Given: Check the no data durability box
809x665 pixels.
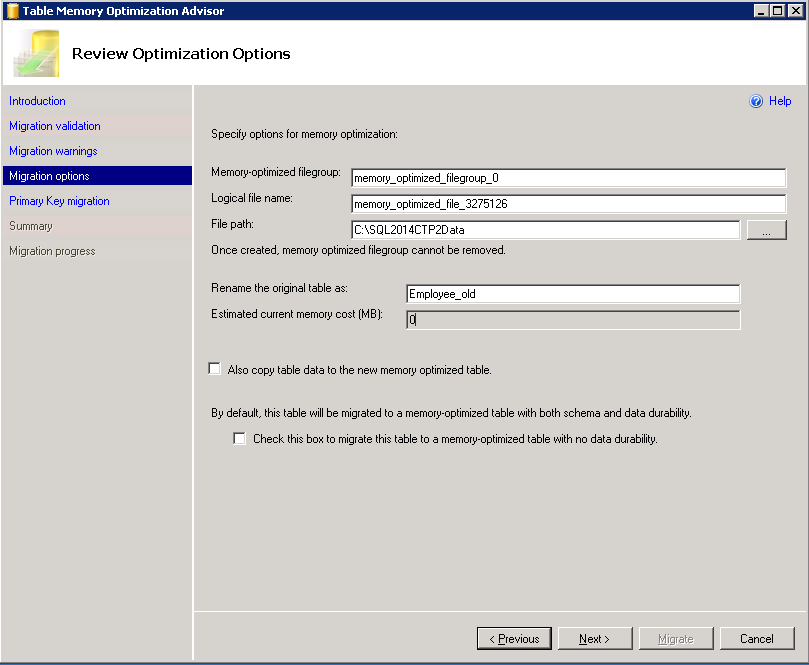Looking at the screenshot, I should (x=239, y=438).
